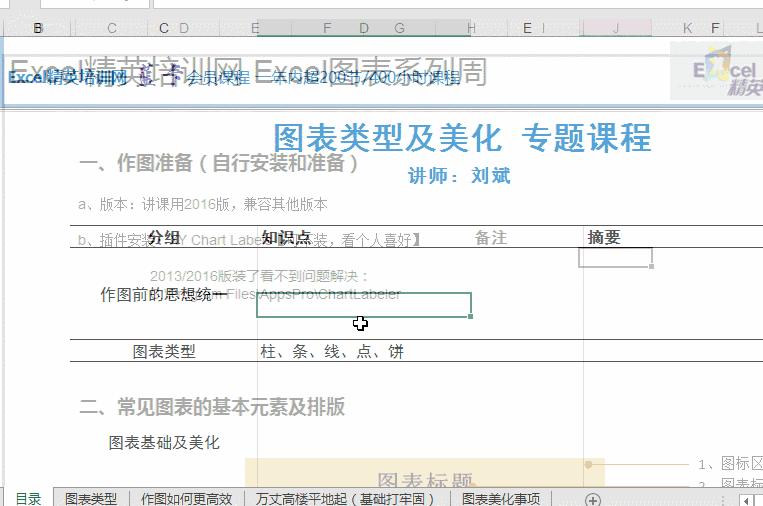Click the green-outlined selected cell
This screenshot has width=763, height=506.
point(363,305)
